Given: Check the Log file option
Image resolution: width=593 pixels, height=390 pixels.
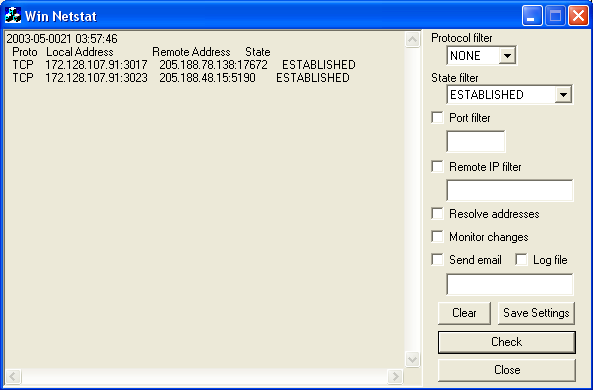Looking at the screenshot, I should 521,260.
